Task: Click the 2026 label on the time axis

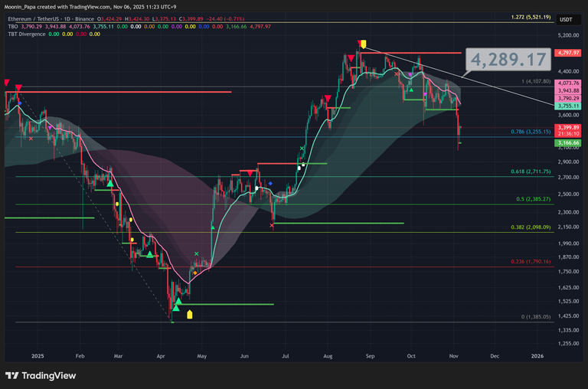Action: click(x=537, y=356)
